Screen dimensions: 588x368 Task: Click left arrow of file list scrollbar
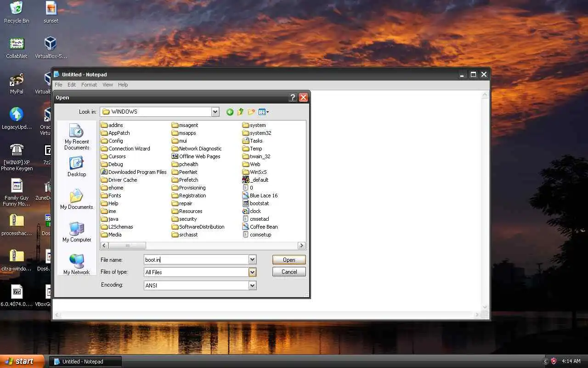(104, 246)
